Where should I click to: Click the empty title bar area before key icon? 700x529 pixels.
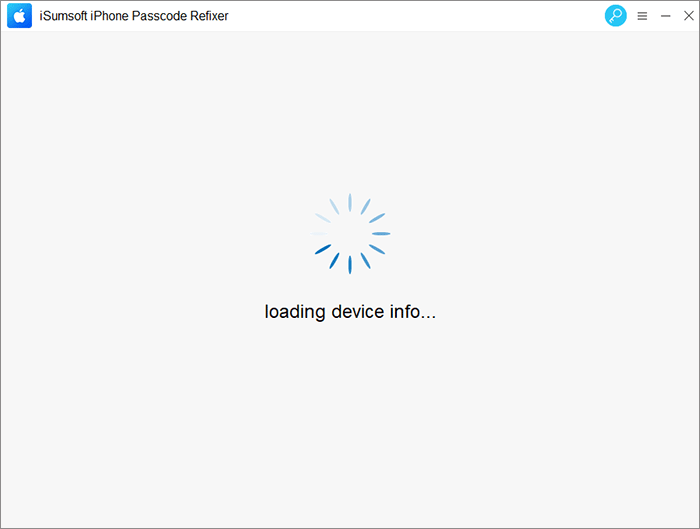pos(415,16)
